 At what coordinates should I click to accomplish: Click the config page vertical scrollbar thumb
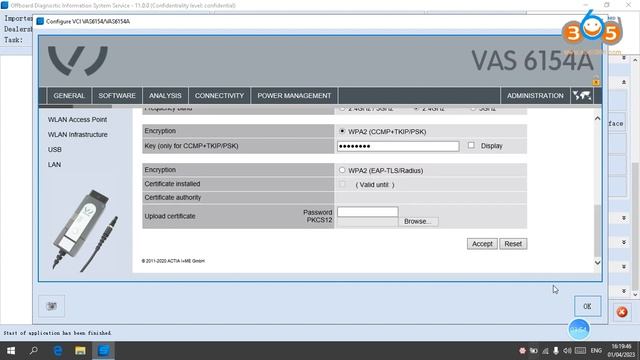[x=597, y=231]
